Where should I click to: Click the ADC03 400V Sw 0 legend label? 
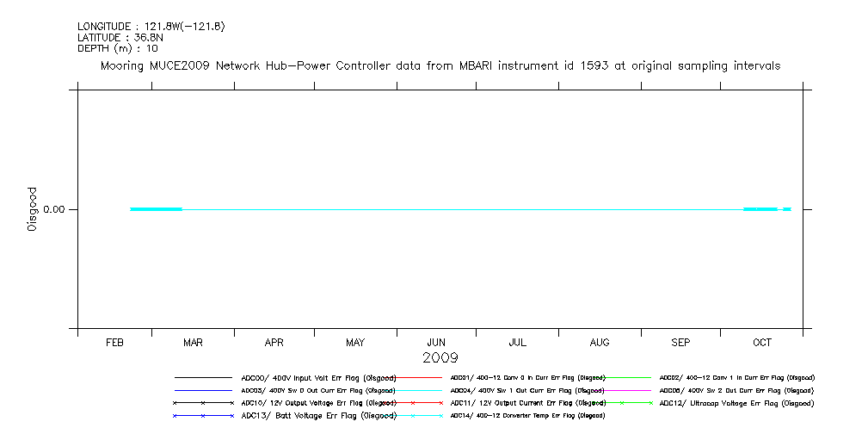coord(318,390)
